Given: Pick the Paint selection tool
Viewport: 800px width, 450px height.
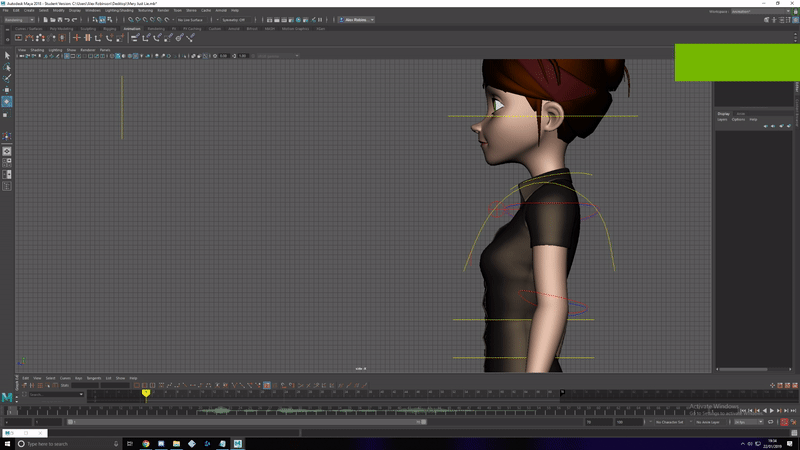Looking at the screenshot, I should pos(7,78).
